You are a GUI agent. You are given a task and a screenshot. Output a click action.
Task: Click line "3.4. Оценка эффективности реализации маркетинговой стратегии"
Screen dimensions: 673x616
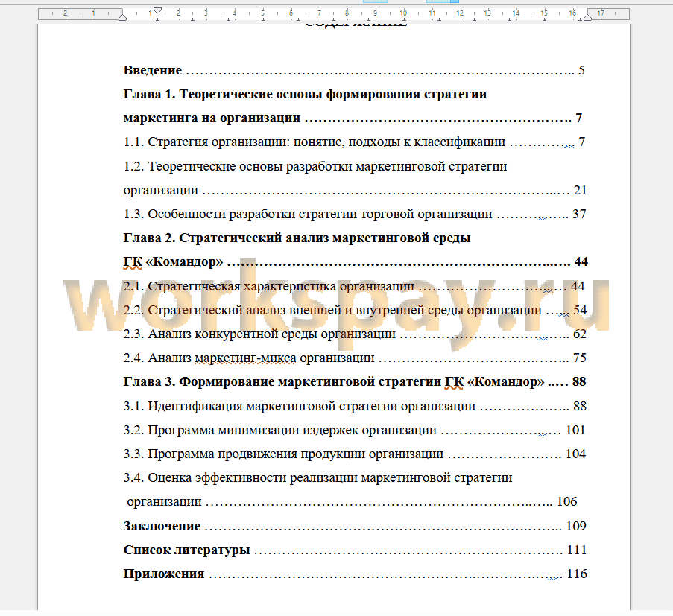317,478
